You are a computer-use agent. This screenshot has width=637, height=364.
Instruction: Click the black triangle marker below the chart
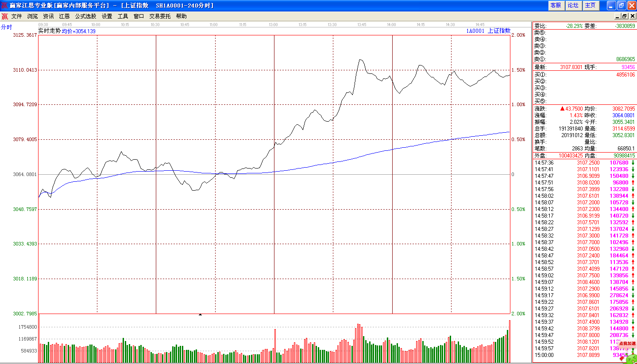pyautogui.click(x=200, y=314)
